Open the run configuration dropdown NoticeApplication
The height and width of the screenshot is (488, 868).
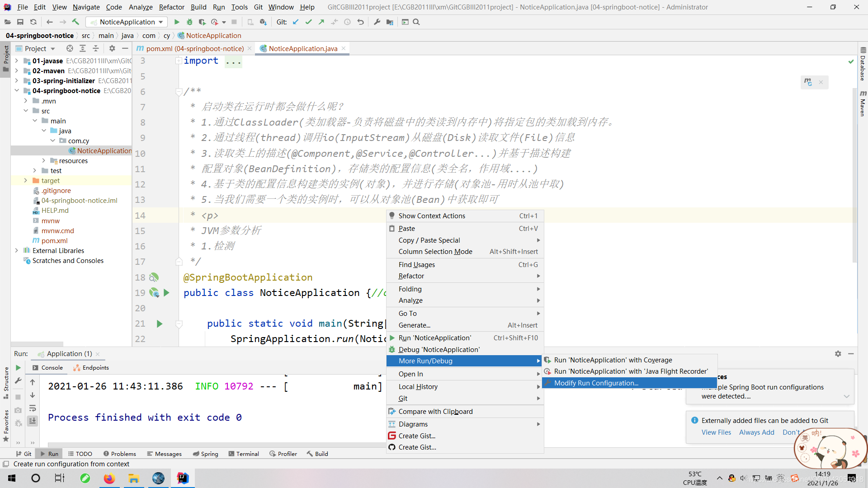(127, 22)
